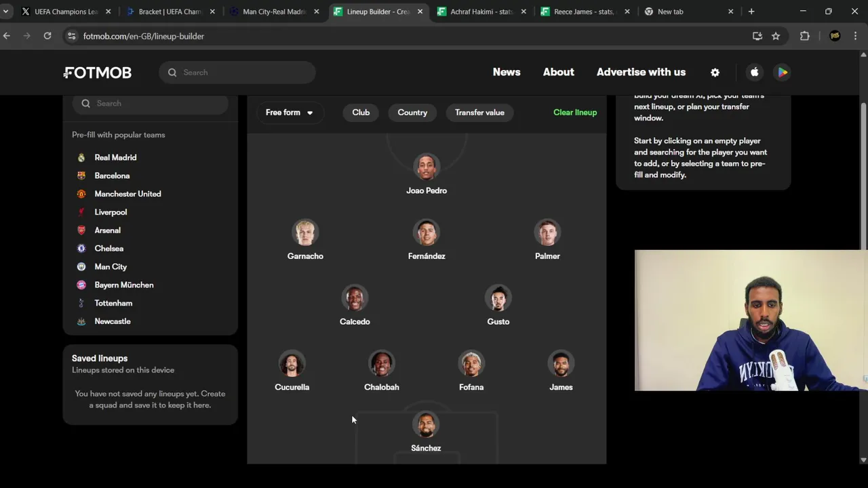This screenshot has height=488, width=868.
Task: Pre-fill lineup with Chelsea
Action: click(109, 249)
